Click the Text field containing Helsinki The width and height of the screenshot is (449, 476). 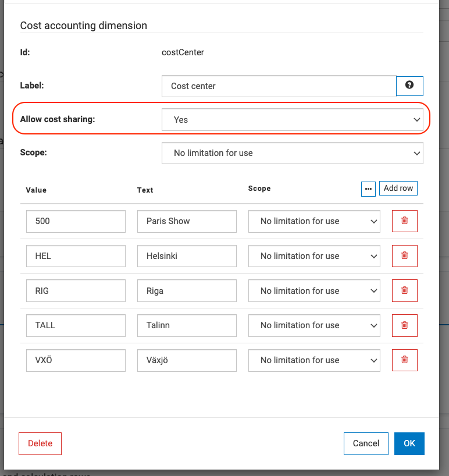click(x=187, y=256)
